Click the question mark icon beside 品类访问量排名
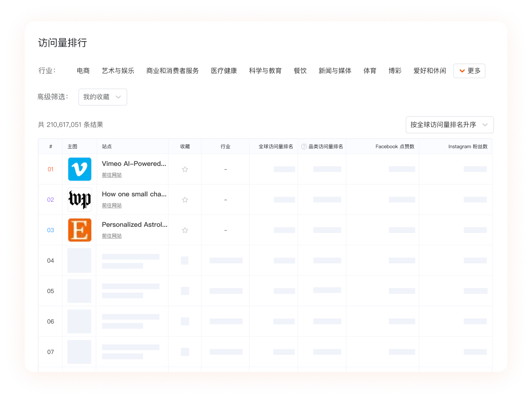532x400 pixels. (x=304, y=147)
